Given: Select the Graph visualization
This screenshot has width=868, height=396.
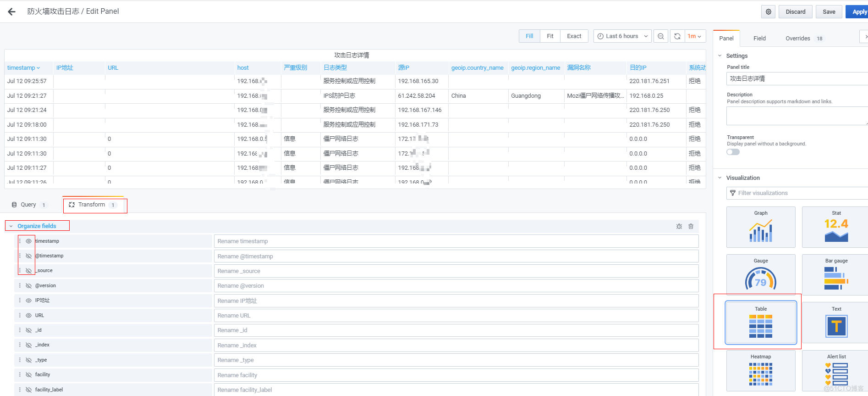Looking at the screenshot, I should tap(761, 227).
